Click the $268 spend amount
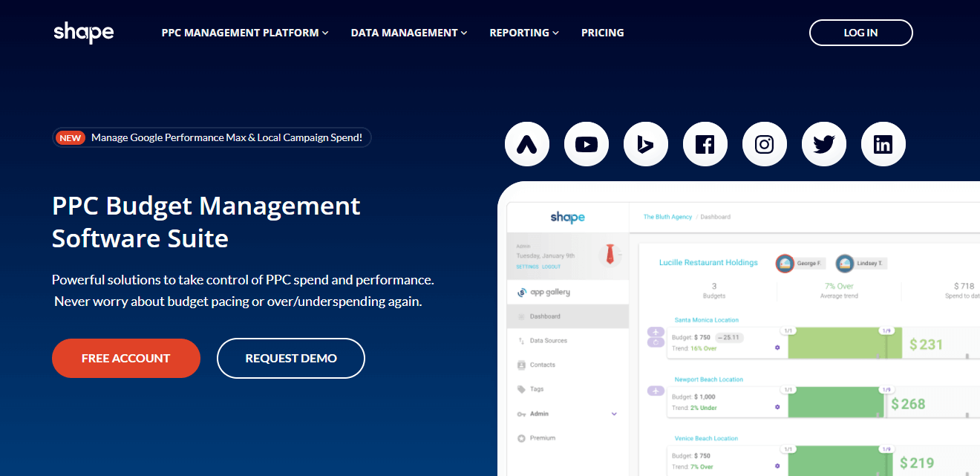The width and height of the screenshot is (980, 476). click(908, 404)
